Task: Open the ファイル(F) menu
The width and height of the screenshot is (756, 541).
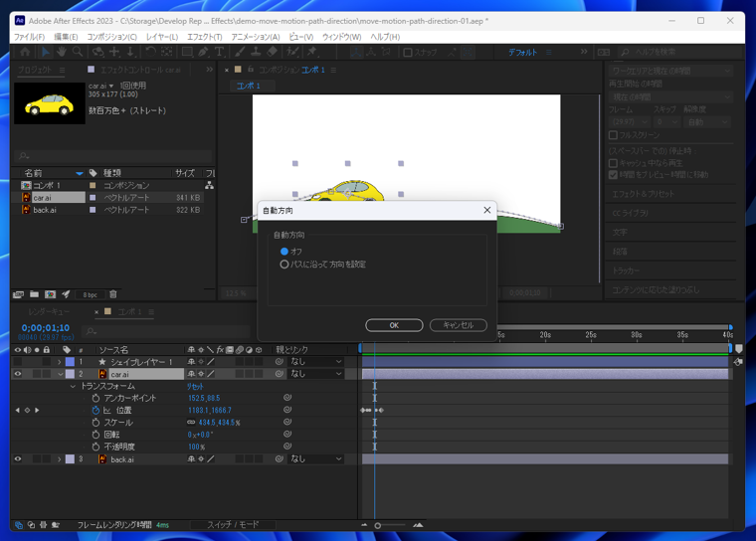Action: click(30, 37)
